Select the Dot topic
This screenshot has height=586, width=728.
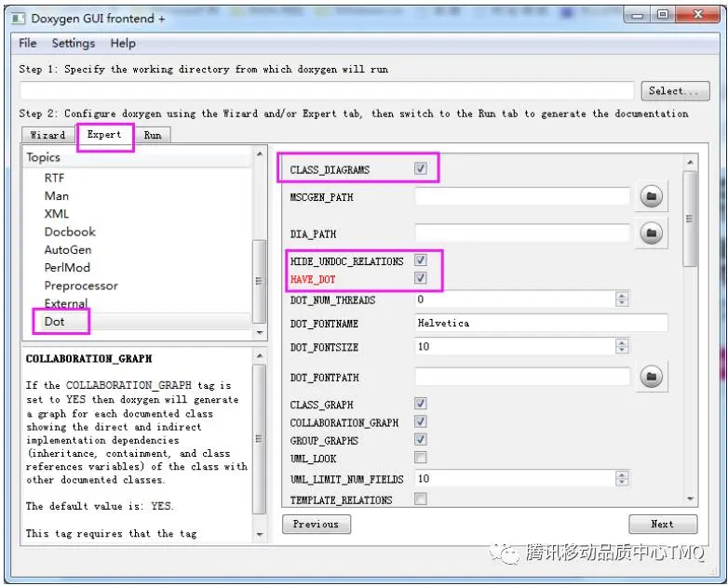click(54, 322)
